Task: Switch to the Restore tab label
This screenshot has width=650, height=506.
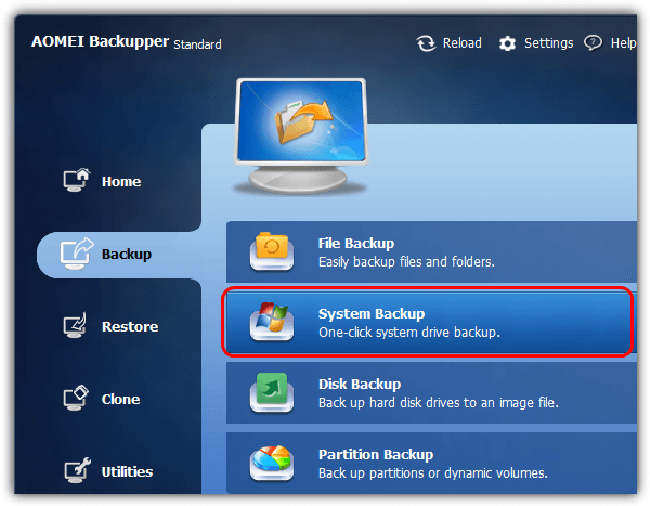Action: pyautogui.click(x=130, y=327)
